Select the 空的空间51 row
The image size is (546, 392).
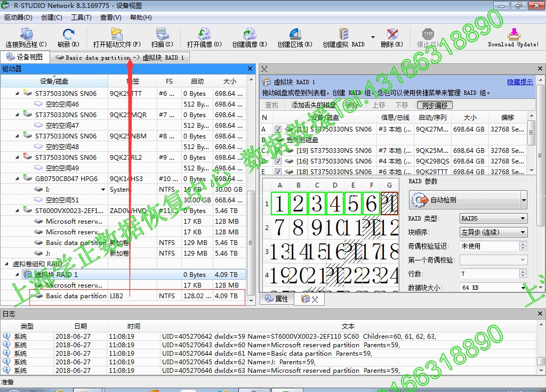(x=124, y=200)
